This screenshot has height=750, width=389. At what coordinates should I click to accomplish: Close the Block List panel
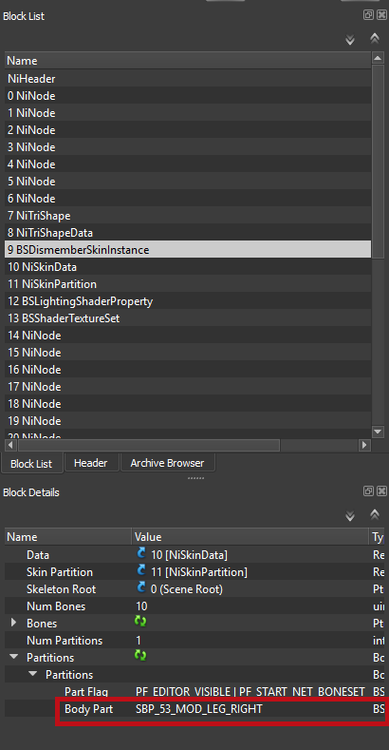(x=381, y=15)
